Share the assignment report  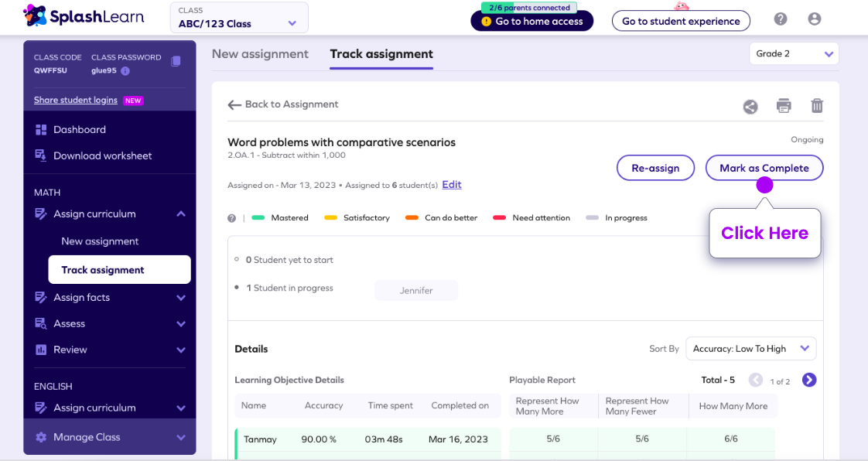pyautogui.click(x=750, y=107)
